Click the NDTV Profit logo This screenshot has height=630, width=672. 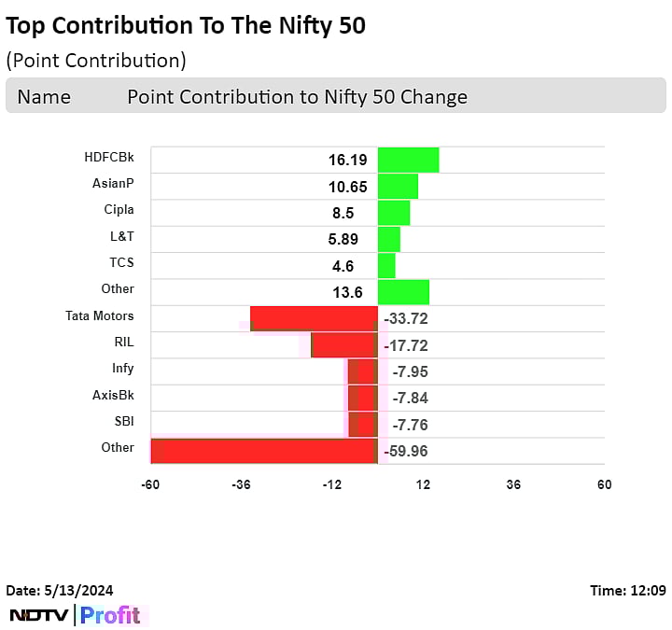coord(75,615)
